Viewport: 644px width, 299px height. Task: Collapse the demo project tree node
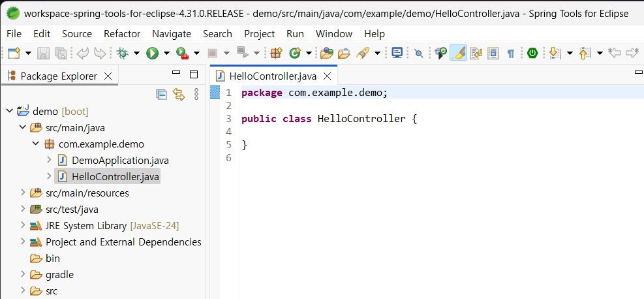pyautogui.click(x=10, y=111)
